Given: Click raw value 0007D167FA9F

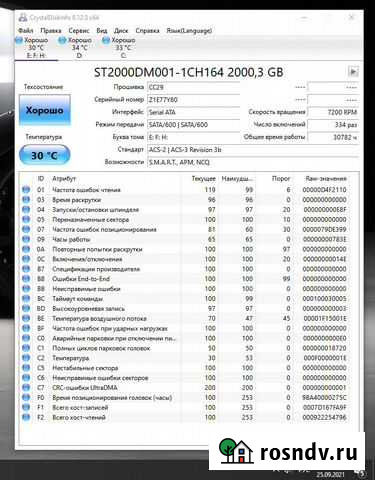Looking at the screenshot, I should (x=324, y=407).
